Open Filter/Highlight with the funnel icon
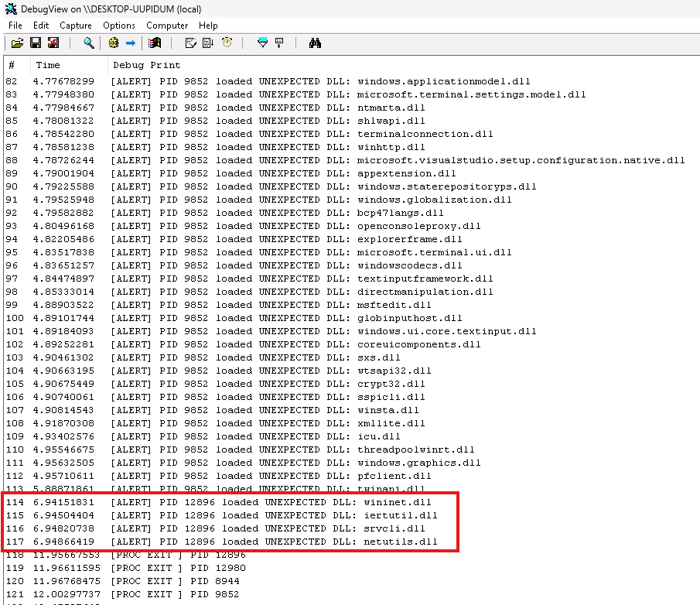The image size is (700, 605). 262,43
